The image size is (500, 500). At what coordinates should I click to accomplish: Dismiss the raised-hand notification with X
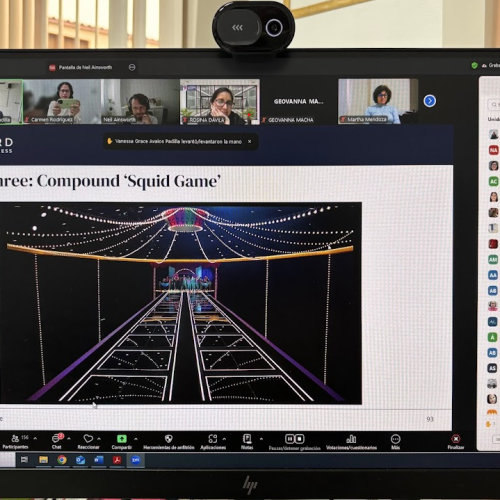coord(249,142)
